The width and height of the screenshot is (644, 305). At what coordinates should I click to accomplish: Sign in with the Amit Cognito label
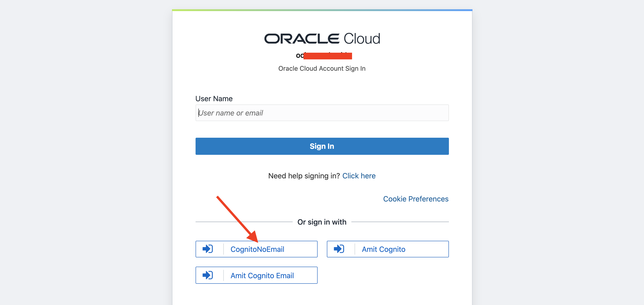[383, 249]
